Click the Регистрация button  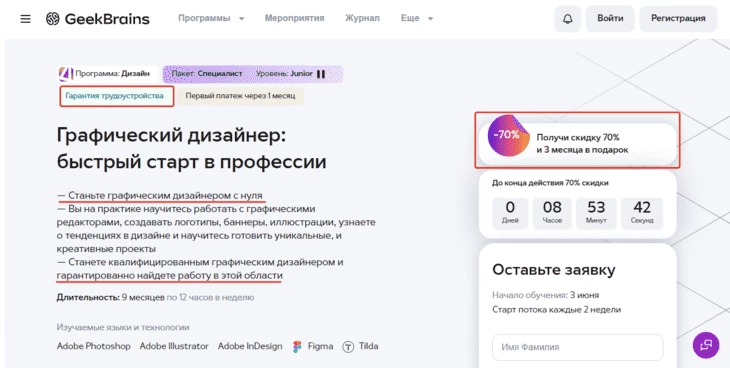pos(678,19)
